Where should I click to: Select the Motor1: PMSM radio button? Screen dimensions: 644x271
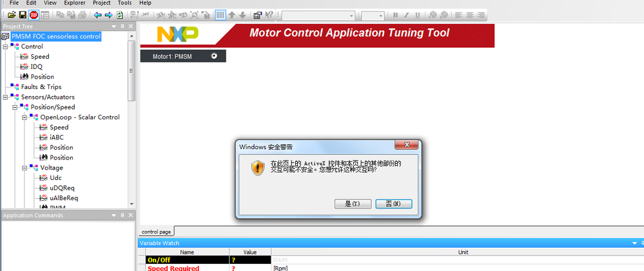[214, 56]
